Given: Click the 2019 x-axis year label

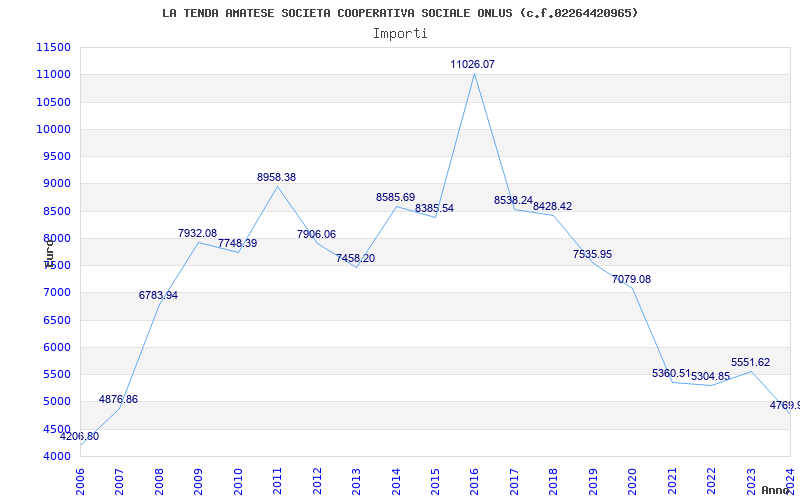Looking at the screenshot, I should (x=593, y=482).
